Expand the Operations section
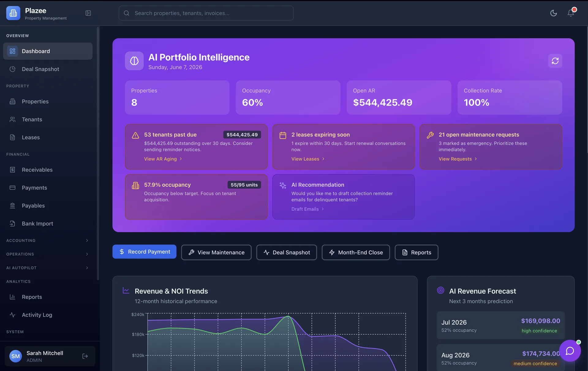This screenshot has height=371, width=588. click(48, 254)
